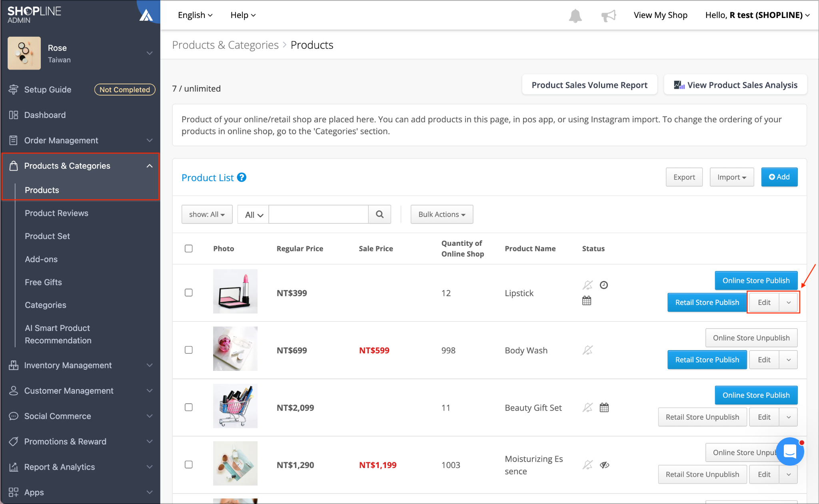Image resolution: width=819 pixels, height=504 pixels.
Task: Open Free Gifts submenu item
Action: (43, 282)
